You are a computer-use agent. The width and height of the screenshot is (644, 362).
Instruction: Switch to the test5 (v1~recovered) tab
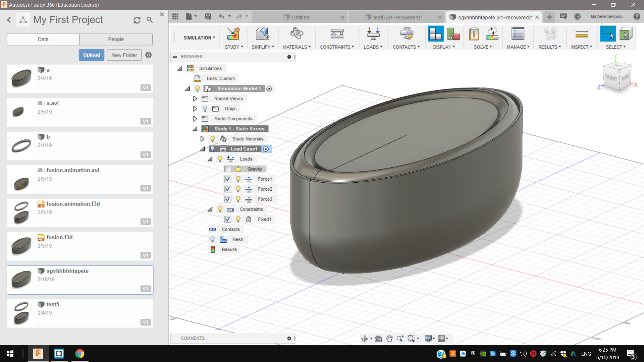(x=397, y=17)
